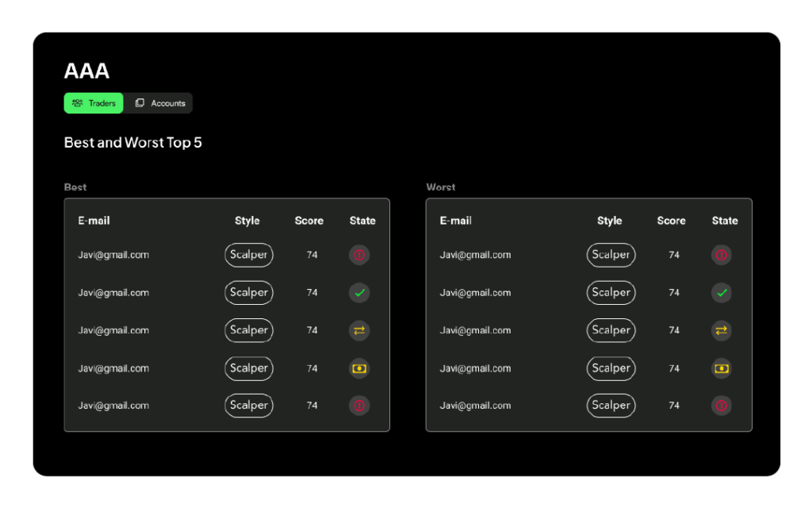Click the green checkmark icon in the Best table

(x=359, y=293)
